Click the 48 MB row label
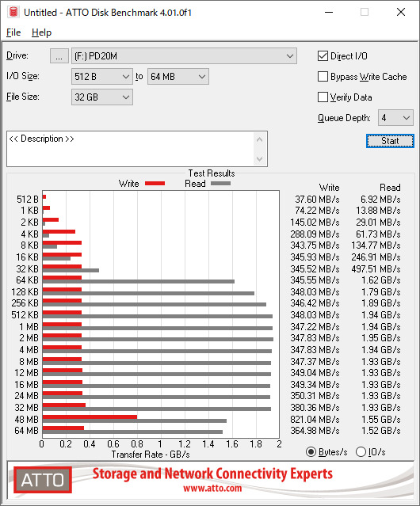 pos(26,420)
